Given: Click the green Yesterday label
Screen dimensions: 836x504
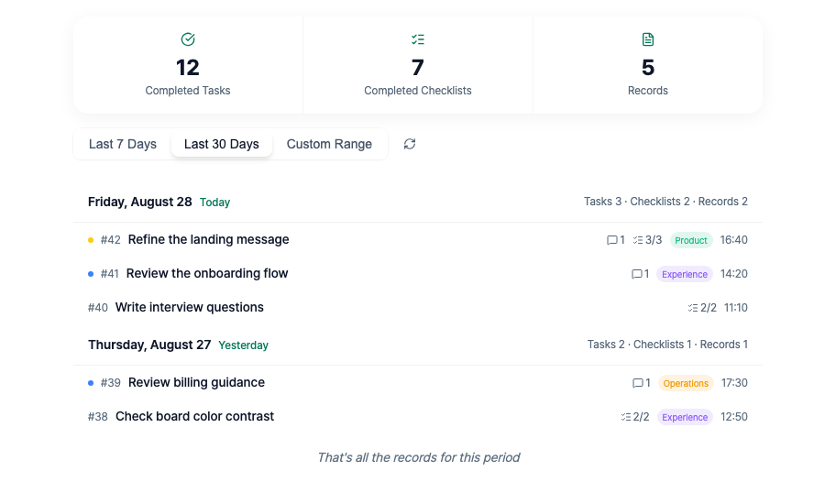Looking at the screenshot, I should pyautogui.click(x=243, y=345).
